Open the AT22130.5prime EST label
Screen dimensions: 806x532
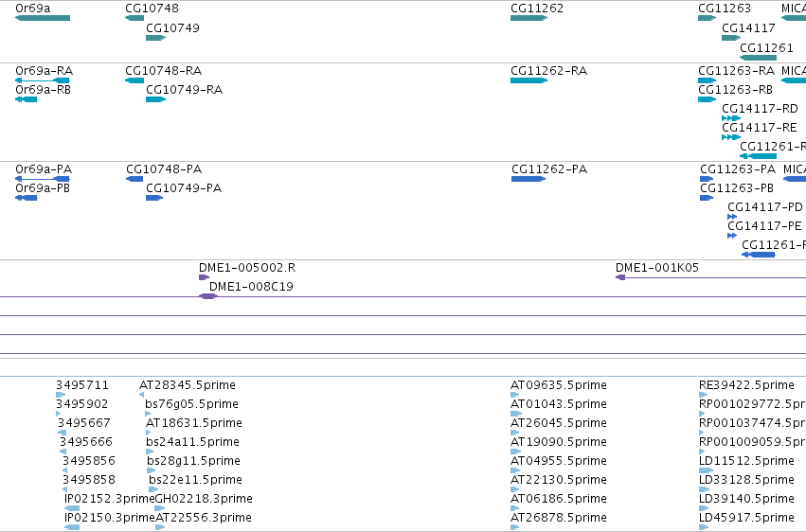(559, 480)
